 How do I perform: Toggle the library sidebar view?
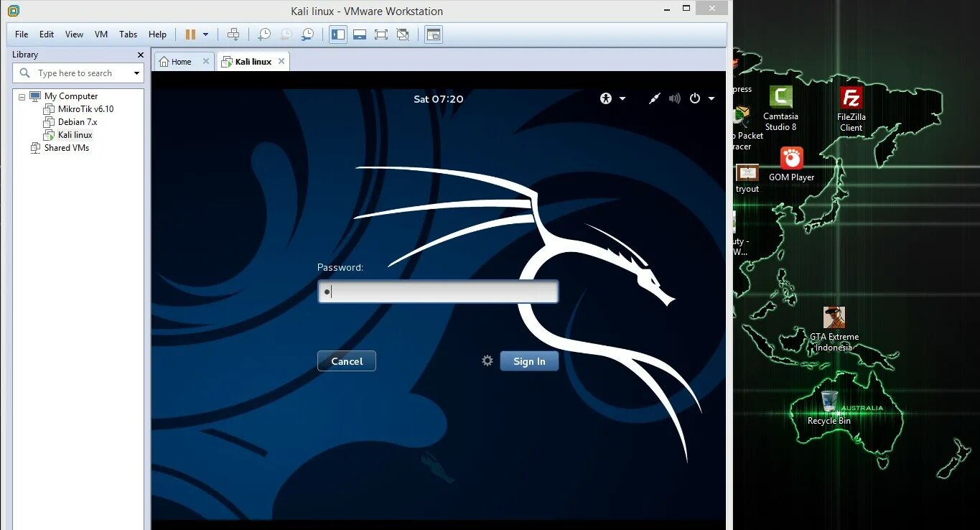pos(338,34)
